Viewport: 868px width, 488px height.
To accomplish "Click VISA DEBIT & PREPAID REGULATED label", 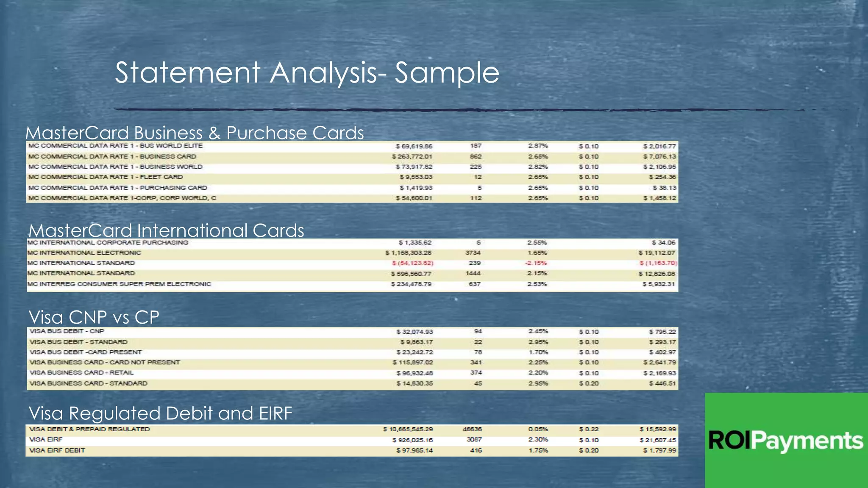I will tap(89, 429).
